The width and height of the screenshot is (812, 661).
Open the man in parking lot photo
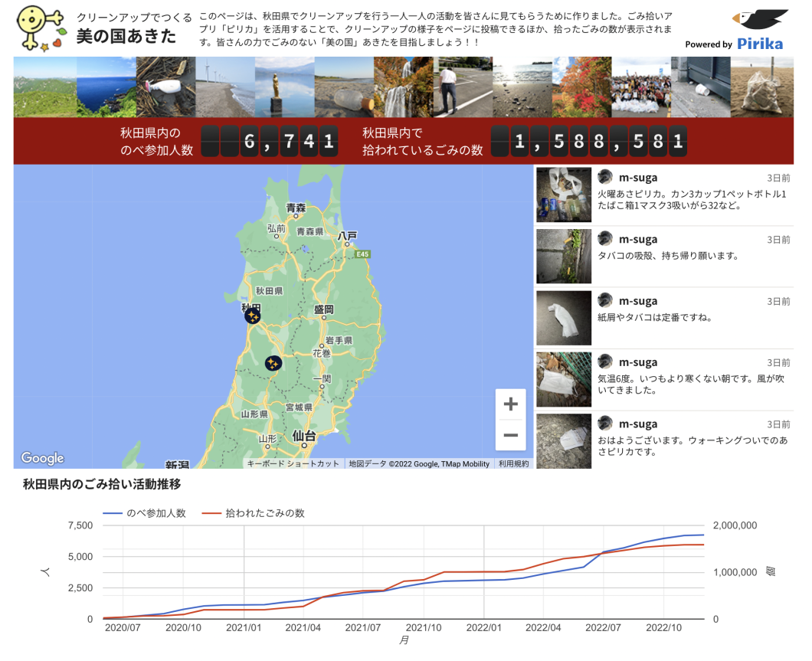pos(463,87)
